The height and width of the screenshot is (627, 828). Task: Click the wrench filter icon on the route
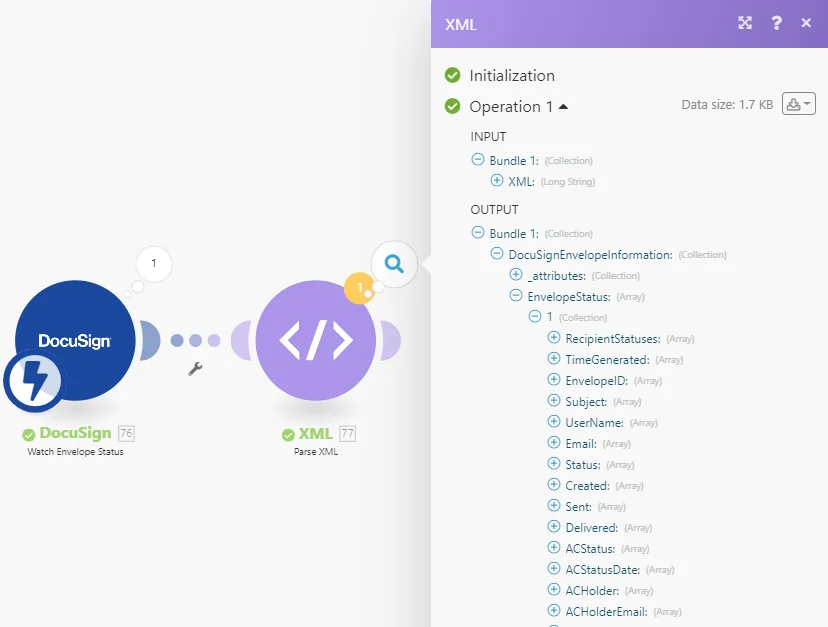point(195,368)
